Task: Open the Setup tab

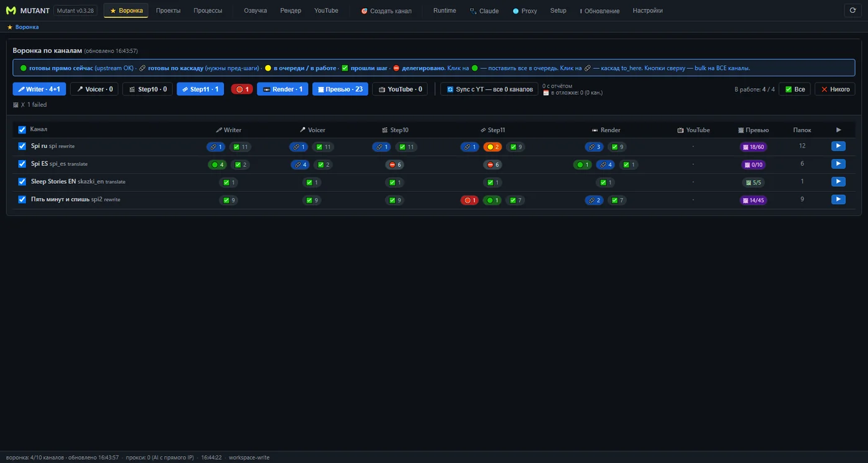Action: click(558, 11)
